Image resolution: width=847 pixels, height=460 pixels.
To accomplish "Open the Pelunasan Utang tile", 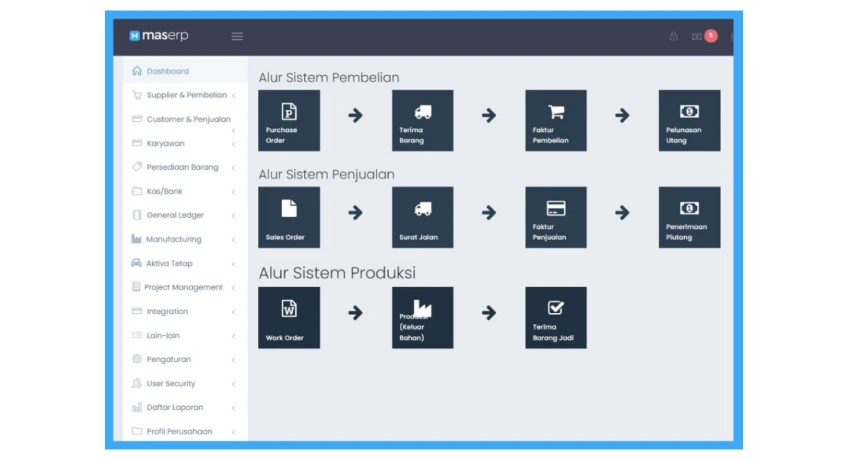I will tap(689, 120).
